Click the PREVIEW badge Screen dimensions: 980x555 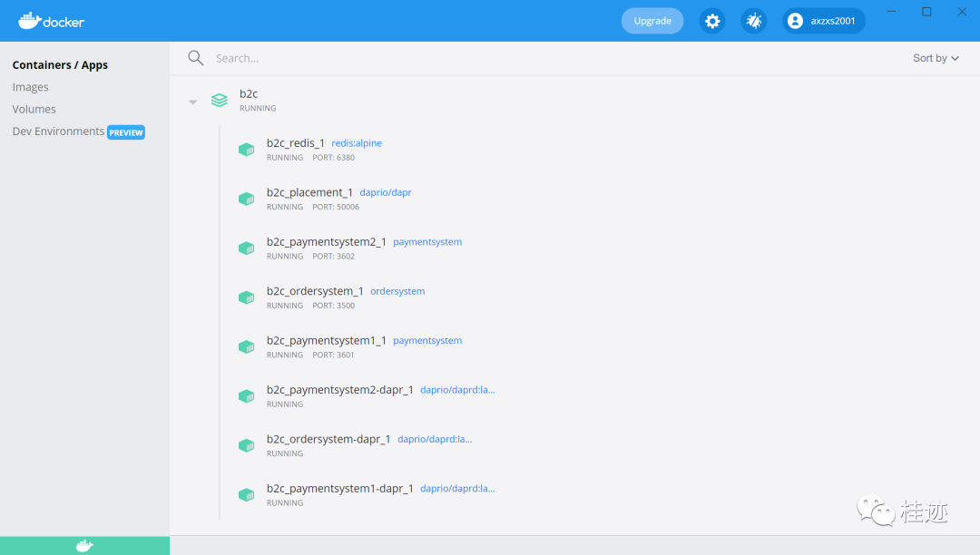126,132
